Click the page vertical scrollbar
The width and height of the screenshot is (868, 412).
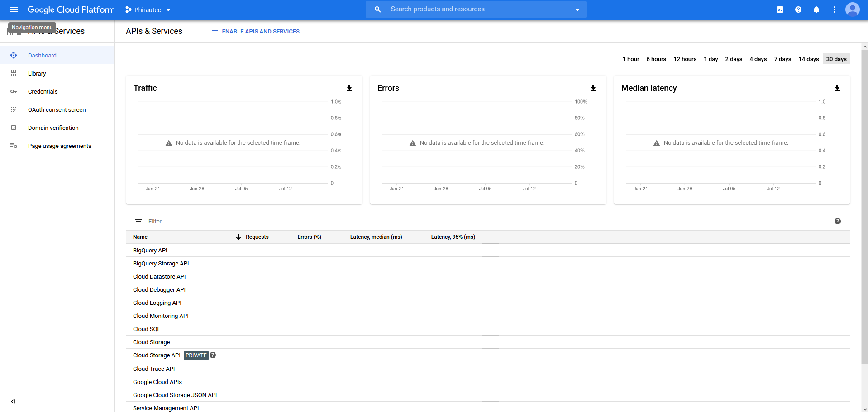(x=865, y=206)
